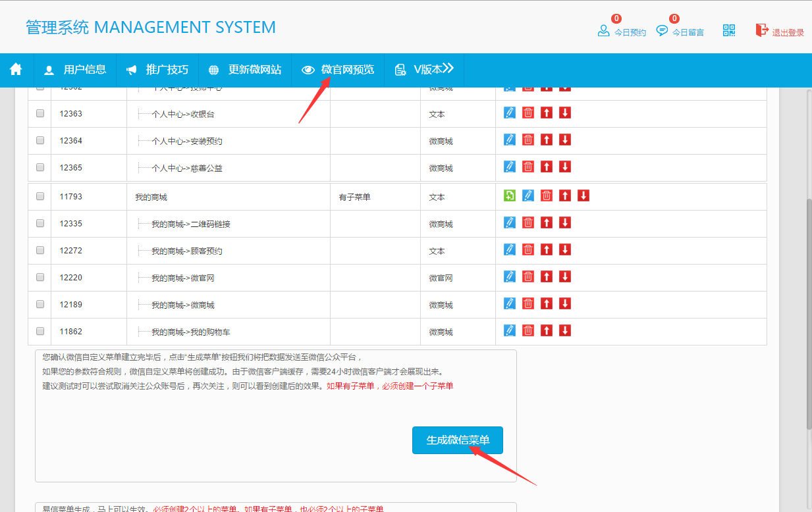Select the checkbox for row 11793 我的商城
Viewport: 812px width, 512px height.
point(40,196)
